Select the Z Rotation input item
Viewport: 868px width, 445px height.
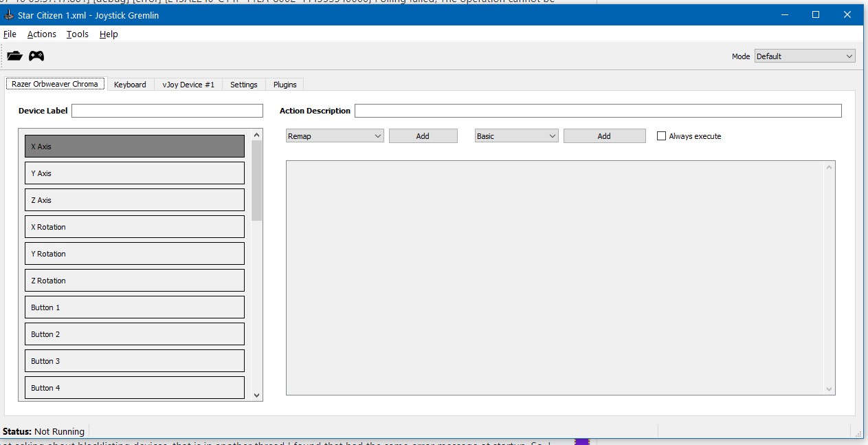coord(135,281)
